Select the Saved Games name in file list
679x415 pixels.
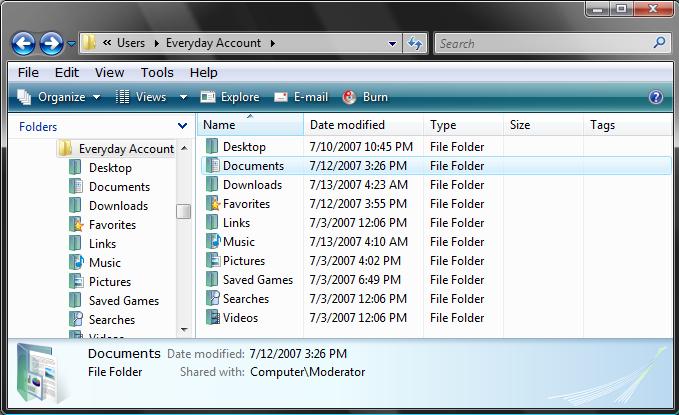(258, 280)
